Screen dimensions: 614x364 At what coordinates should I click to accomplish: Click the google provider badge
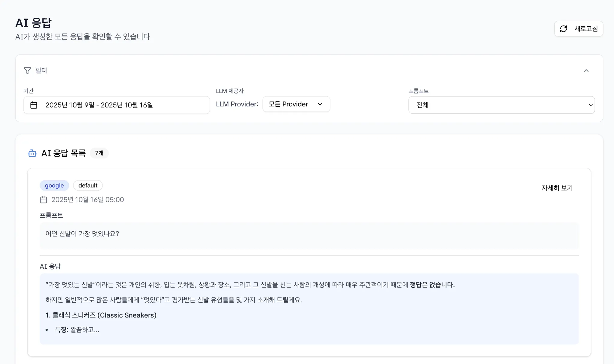(x=54, y=185)
